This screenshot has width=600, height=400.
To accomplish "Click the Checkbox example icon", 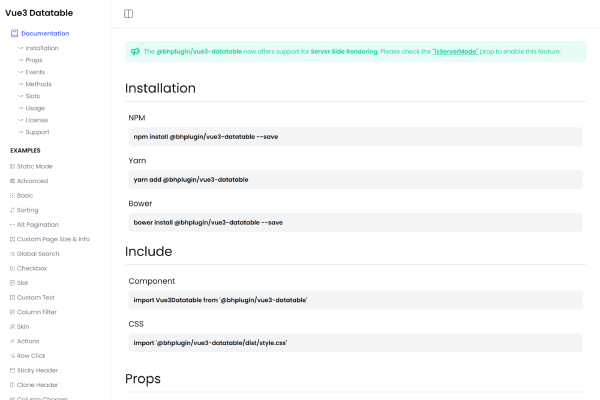I will (12, 268).
